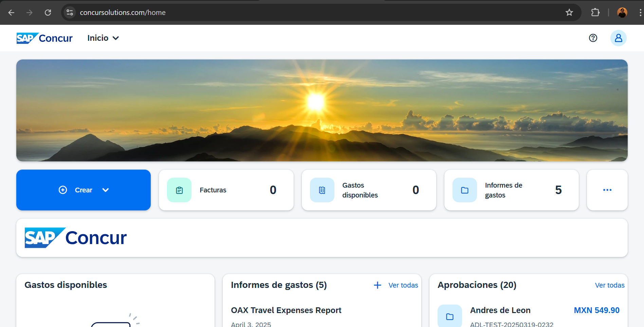Screen dimensions: 644x327
Task: Click the Crear button
Action: [84, 190]
